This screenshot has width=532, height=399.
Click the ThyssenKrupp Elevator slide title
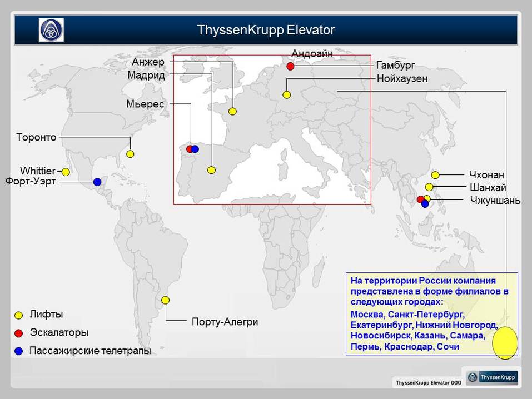[266, 29]
